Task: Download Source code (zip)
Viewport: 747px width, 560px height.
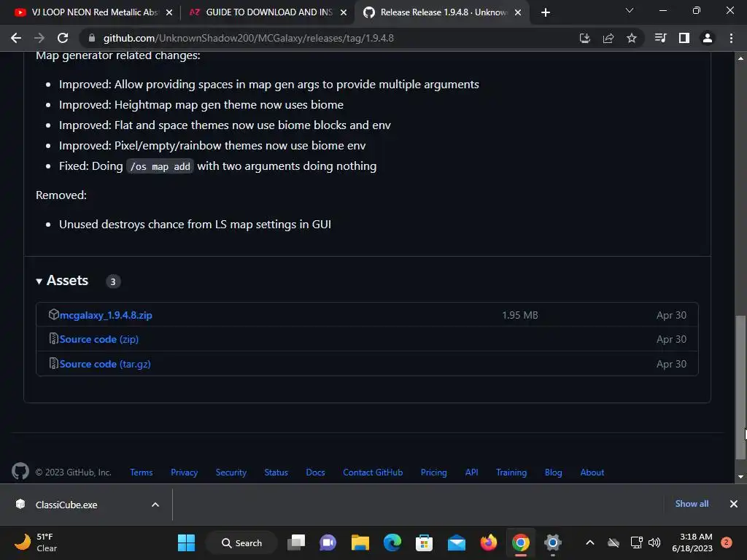Action: click(98, 339)
